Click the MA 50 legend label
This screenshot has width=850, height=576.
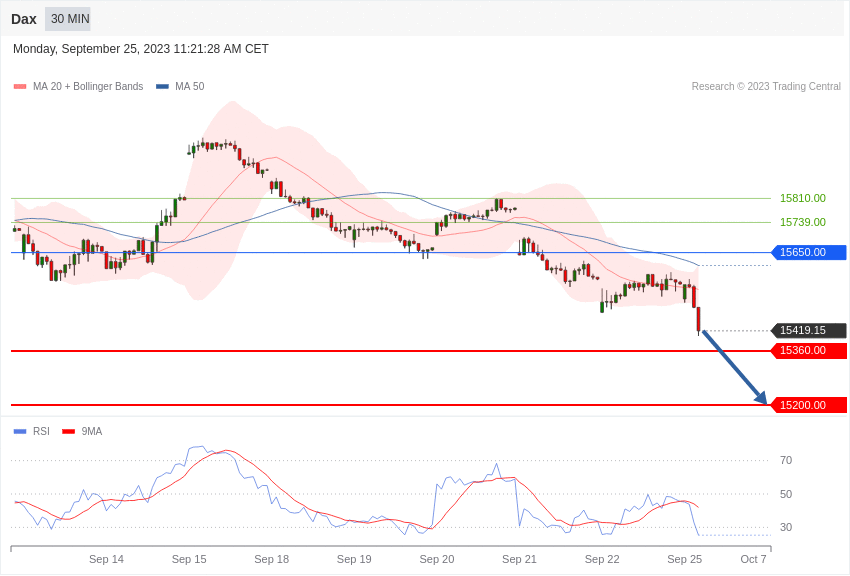[x=190, y=87]
